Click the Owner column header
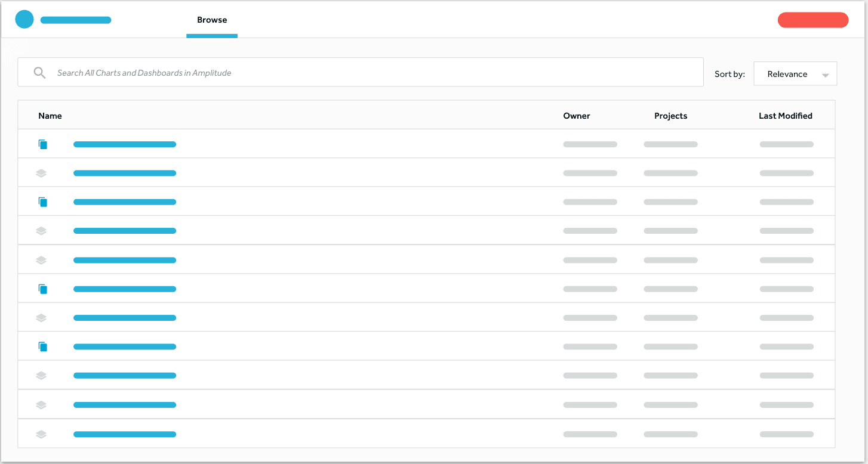This screenshot has height=464, width=868. [576, 115]
